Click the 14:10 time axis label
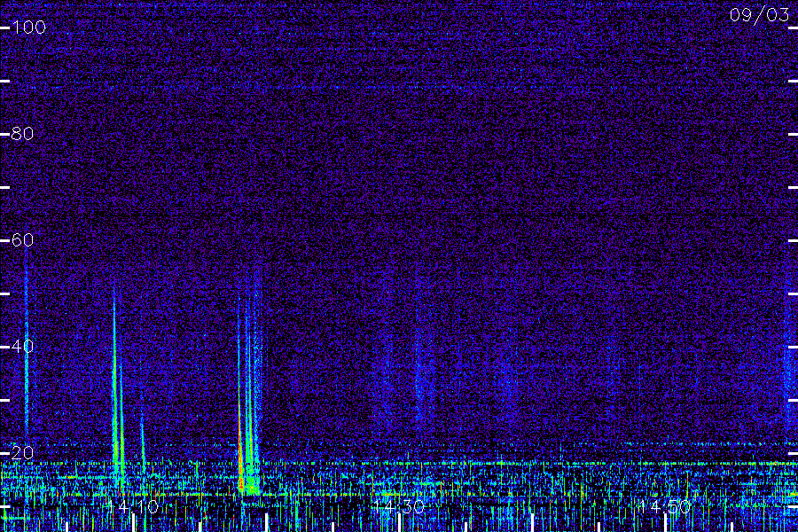The height and width of the screenshot is (532, 798). 133,506
